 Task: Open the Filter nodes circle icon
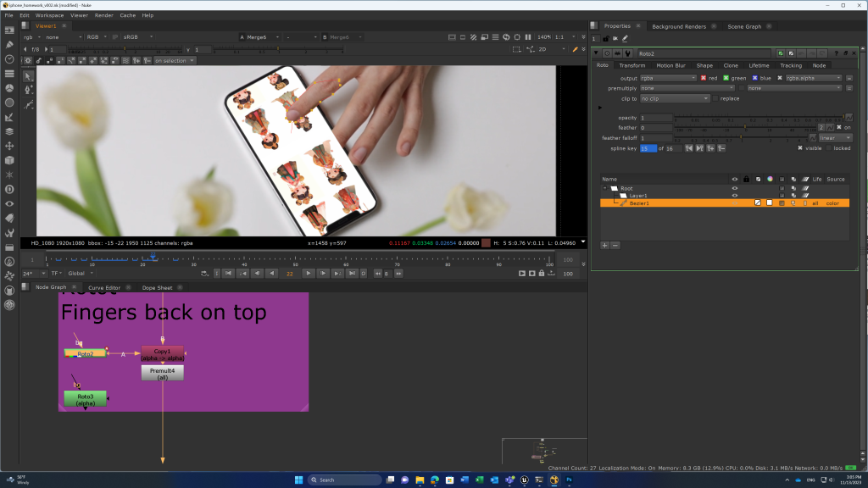[x=9, y=103]
